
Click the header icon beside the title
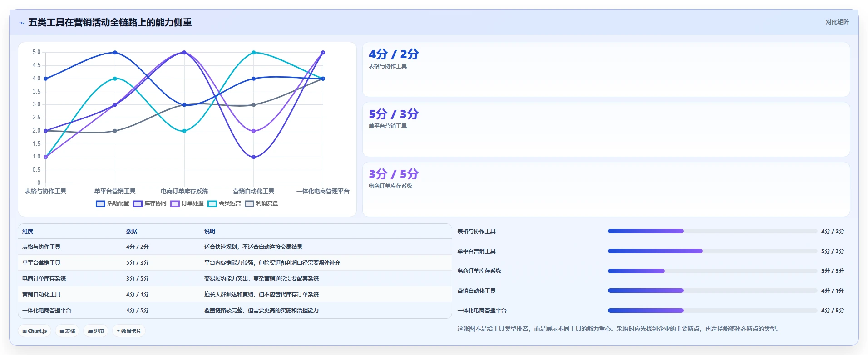click(x=21, y=23)
